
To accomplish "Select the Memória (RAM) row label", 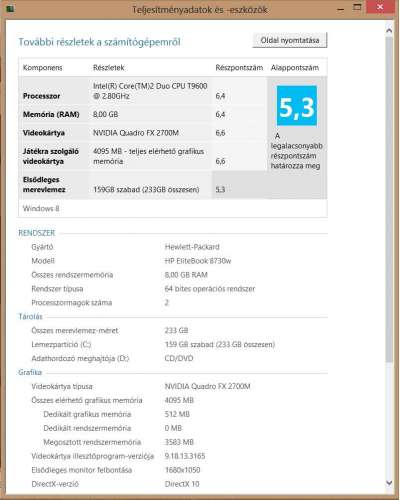I will point(51,114).
